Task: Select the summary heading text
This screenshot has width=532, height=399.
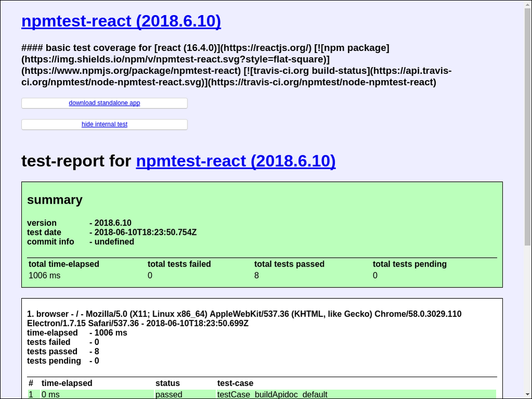Action: tap(55, 200)
